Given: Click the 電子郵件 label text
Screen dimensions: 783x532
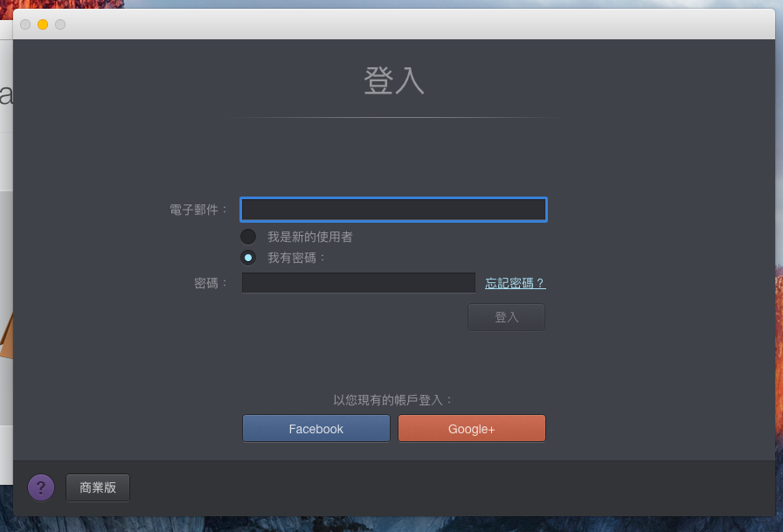Looking at the screenshot, I should [x=198, y=210].
